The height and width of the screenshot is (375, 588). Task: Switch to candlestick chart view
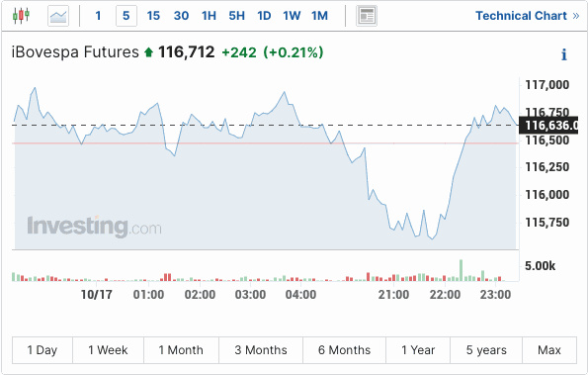coord(21,16)
